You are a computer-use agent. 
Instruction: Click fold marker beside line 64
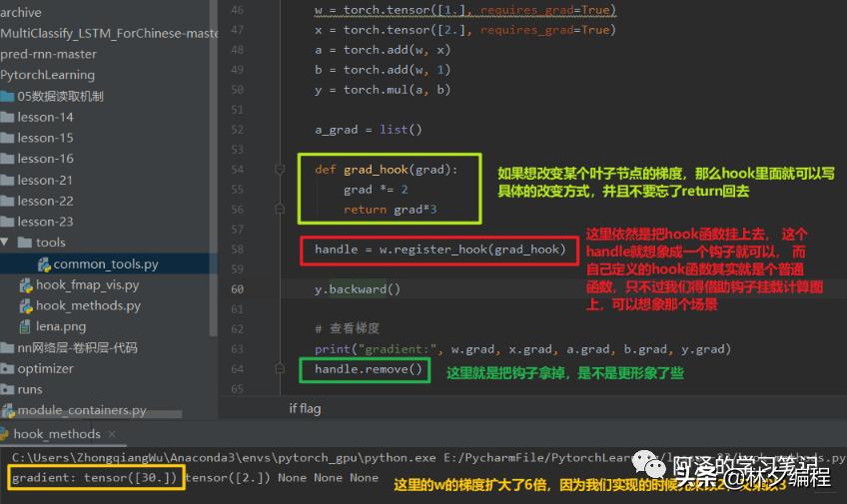point(280,368)
